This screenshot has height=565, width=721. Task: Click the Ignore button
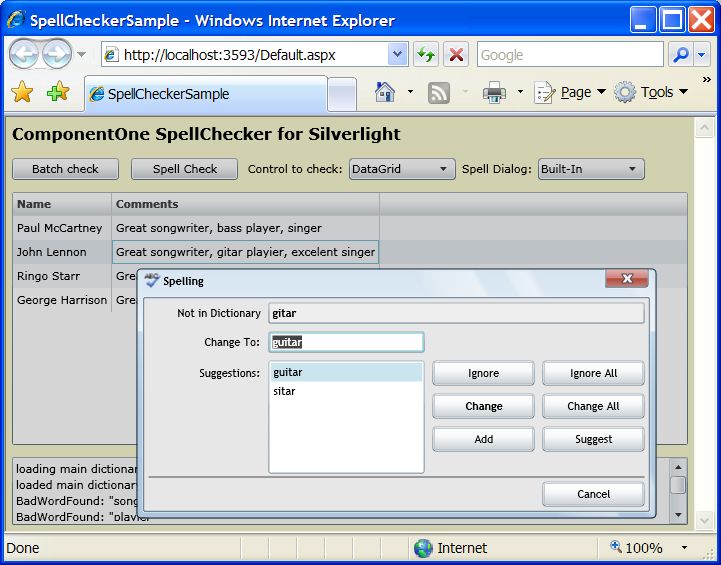[483, 373]
